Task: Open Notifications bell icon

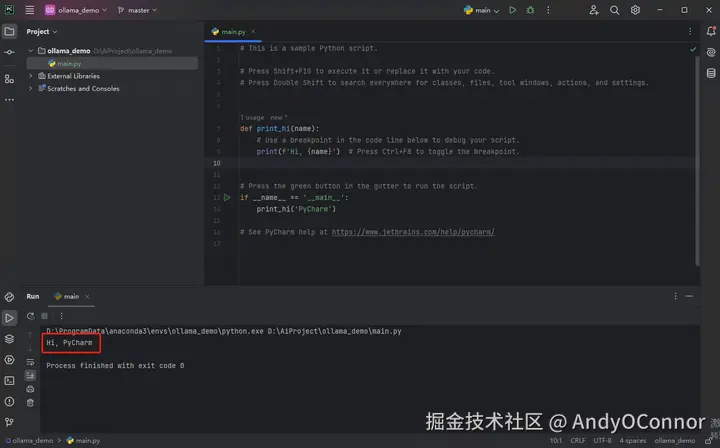Action: tap(711, 31)
